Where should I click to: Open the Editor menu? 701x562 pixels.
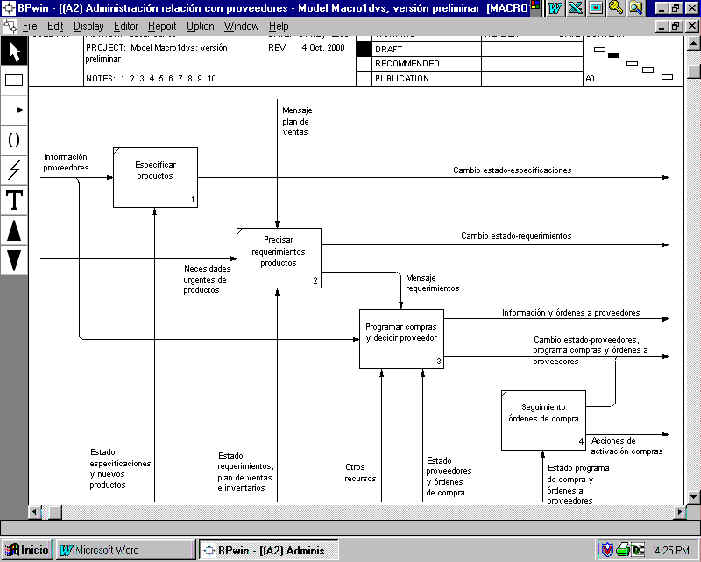(x=126, y=26)
